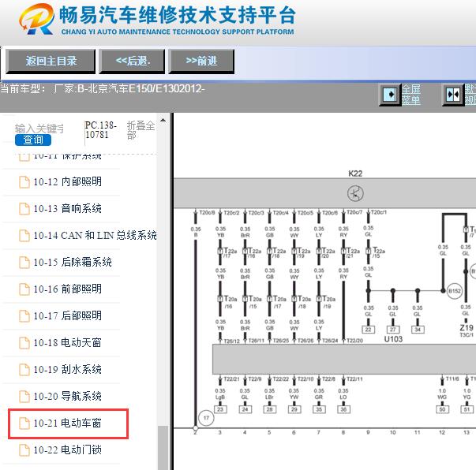Click U103 label in diagram
This screenshot has height=470, width=476.
coord(393,339)
